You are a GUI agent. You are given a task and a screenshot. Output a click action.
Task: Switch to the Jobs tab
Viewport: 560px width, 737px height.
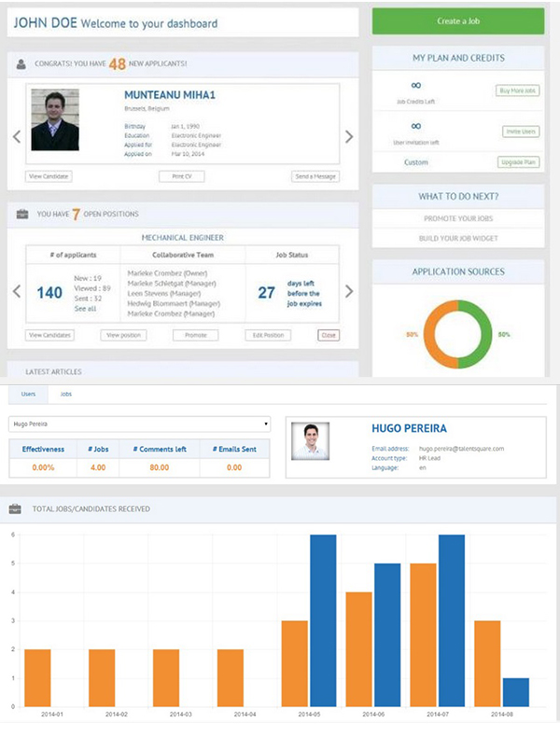(65, 395)
